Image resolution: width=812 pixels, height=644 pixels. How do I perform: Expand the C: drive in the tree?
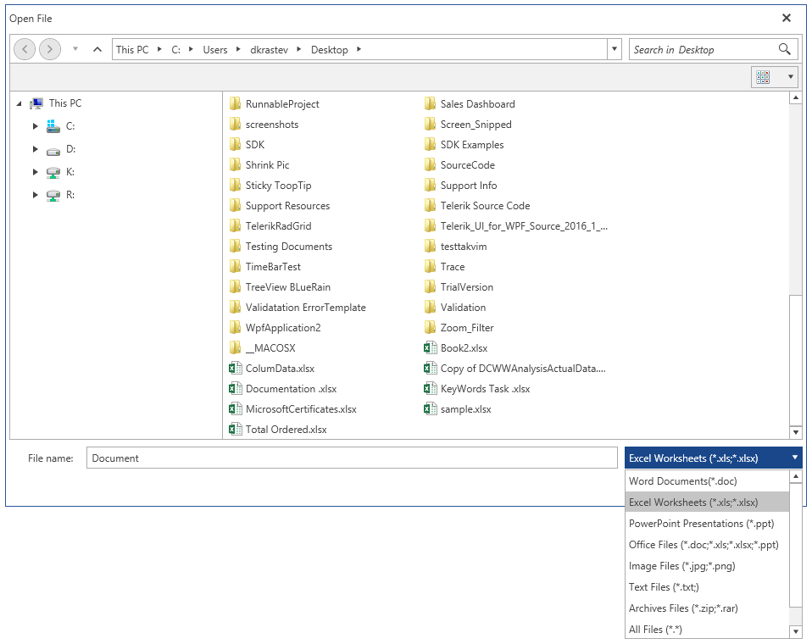point(35,125)
